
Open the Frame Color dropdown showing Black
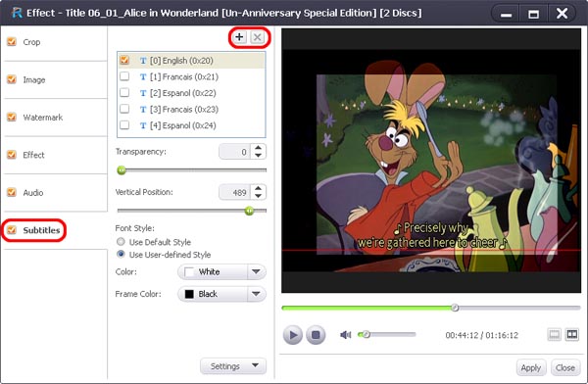click(221, 294)
